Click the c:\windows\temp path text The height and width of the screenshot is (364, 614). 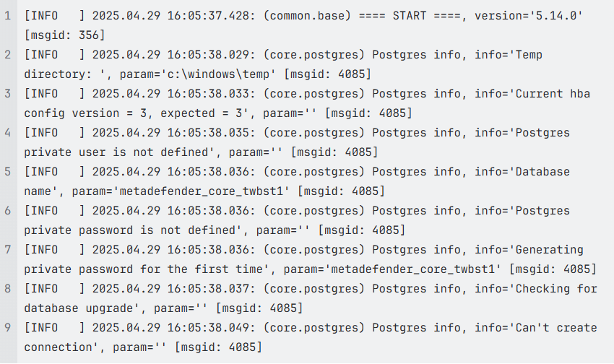(x=218, y=74)
